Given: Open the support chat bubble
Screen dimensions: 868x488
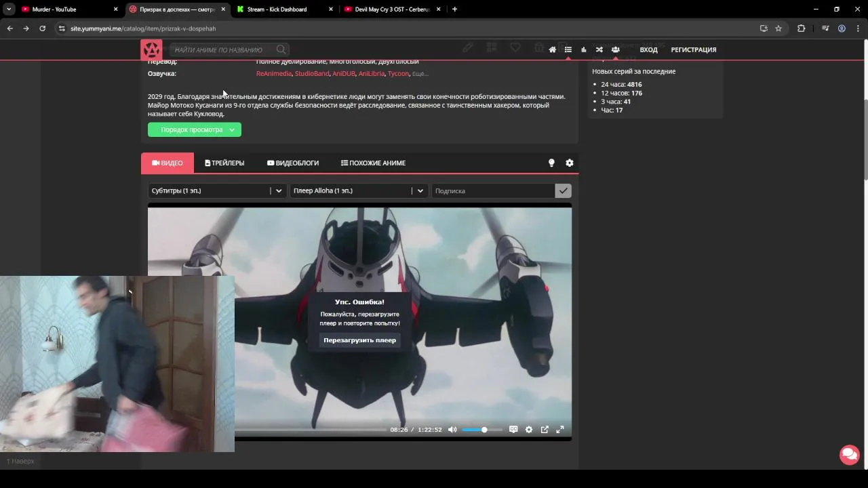Looking at the screenshot, I should (x=849, y=454).
